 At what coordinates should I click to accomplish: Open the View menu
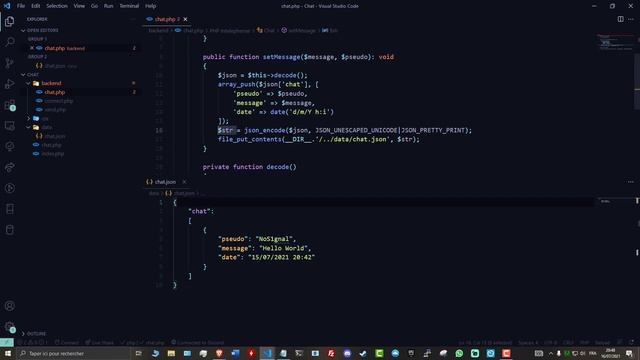(x=79, y=6)
